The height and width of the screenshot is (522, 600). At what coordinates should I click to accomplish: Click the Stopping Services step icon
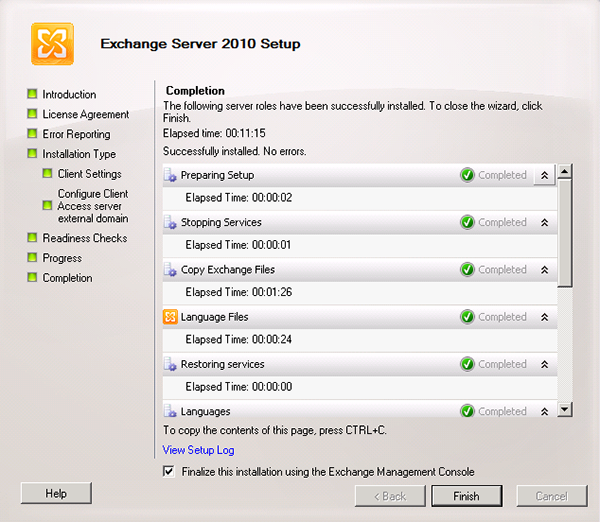[170, 222]
